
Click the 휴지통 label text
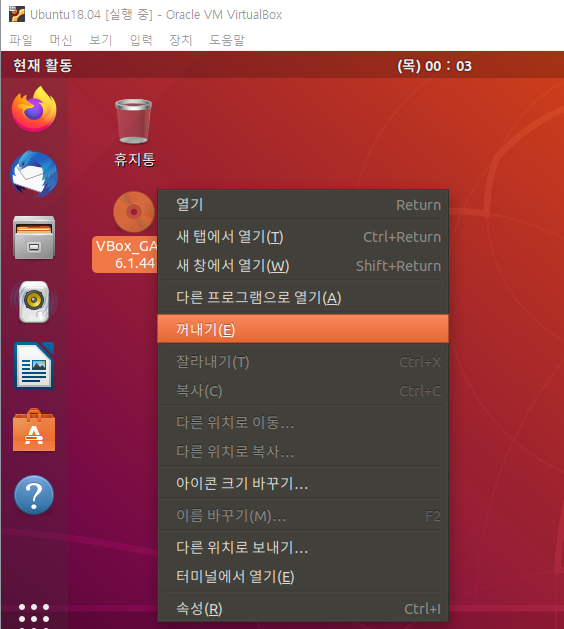(135, 159)
